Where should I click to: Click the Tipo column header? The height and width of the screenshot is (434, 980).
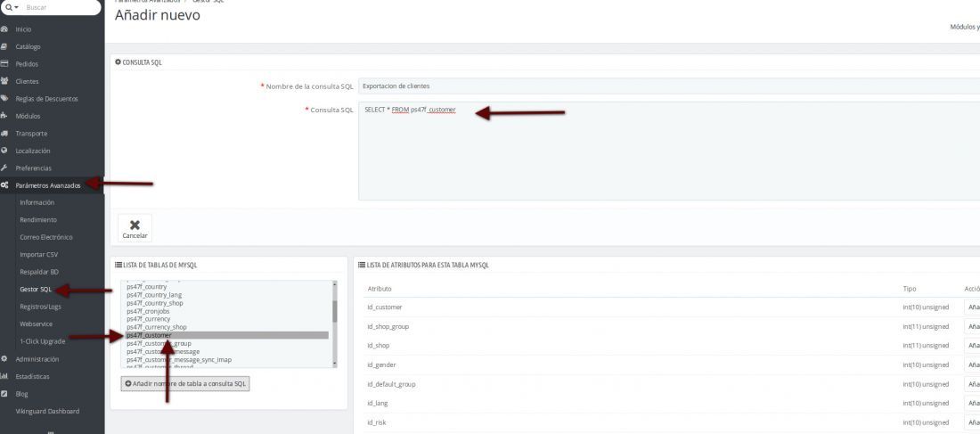[x=910, y=289]
